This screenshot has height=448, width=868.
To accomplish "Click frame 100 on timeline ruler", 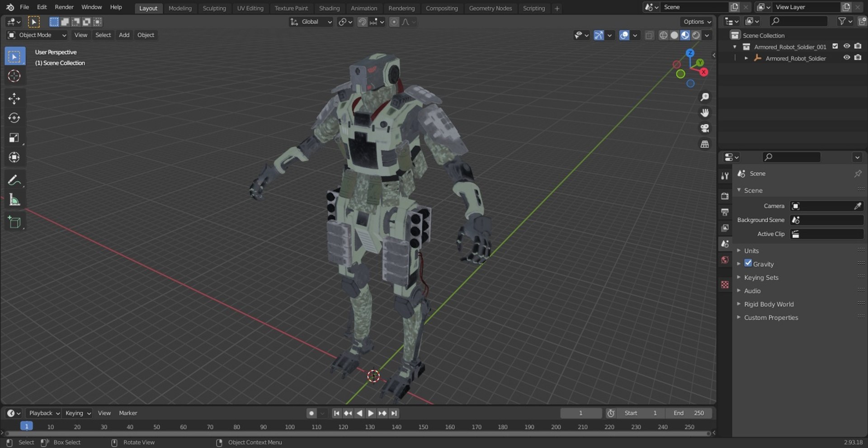I will (290, 427).
